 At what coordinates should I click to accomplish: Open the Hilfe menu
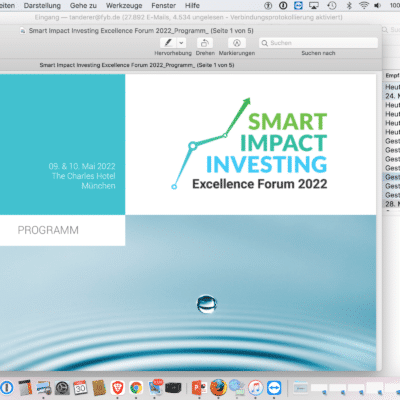point(192,6)
